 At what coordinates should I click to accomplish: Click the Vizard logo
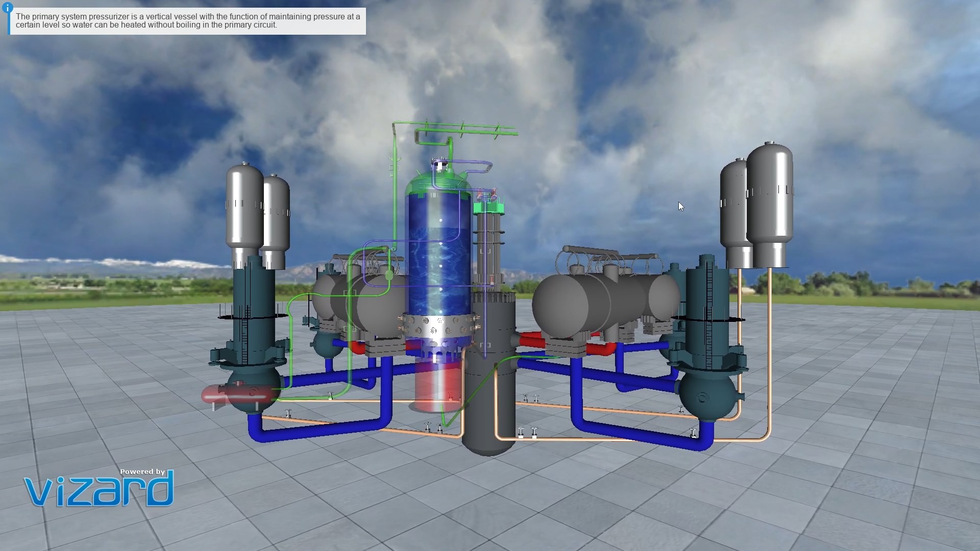click(99, 488)
